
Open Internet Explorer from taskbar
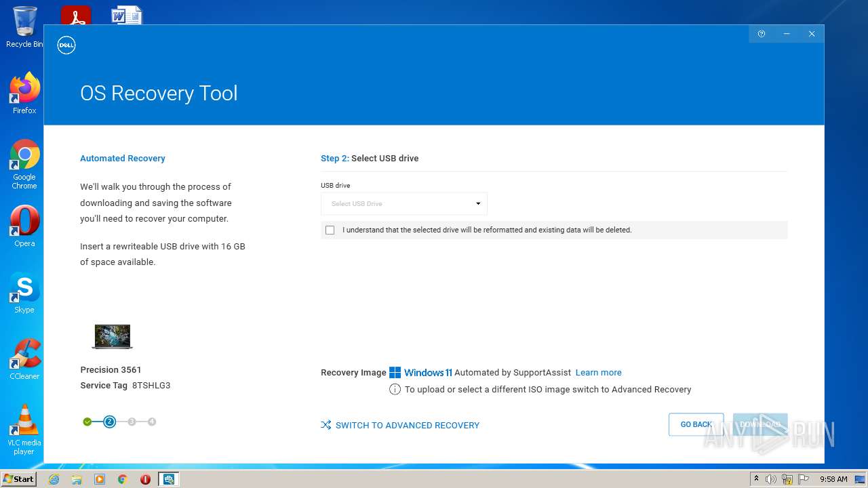pyautogui.click(x=54, y=479)
